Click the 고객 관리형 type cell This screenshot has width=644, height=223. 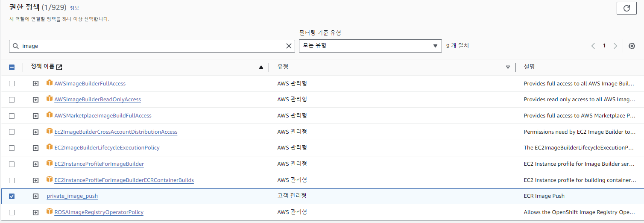(x=292, y=196)
